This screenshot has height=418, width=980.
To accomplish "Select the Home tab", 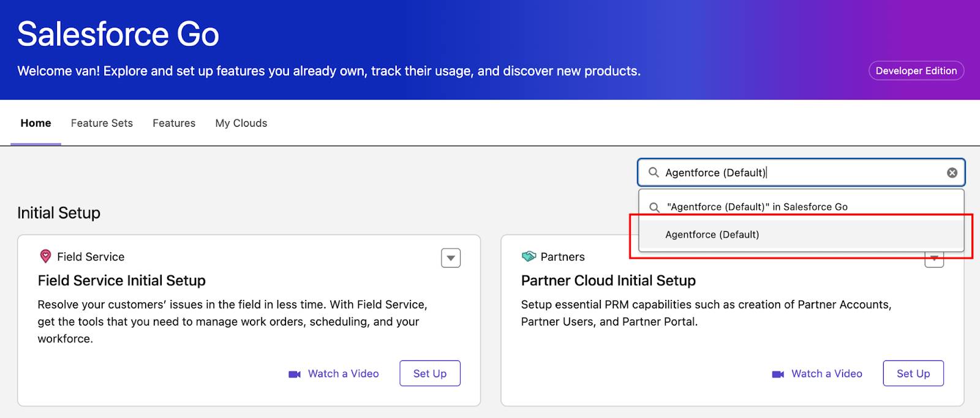I will coord(36,123).
